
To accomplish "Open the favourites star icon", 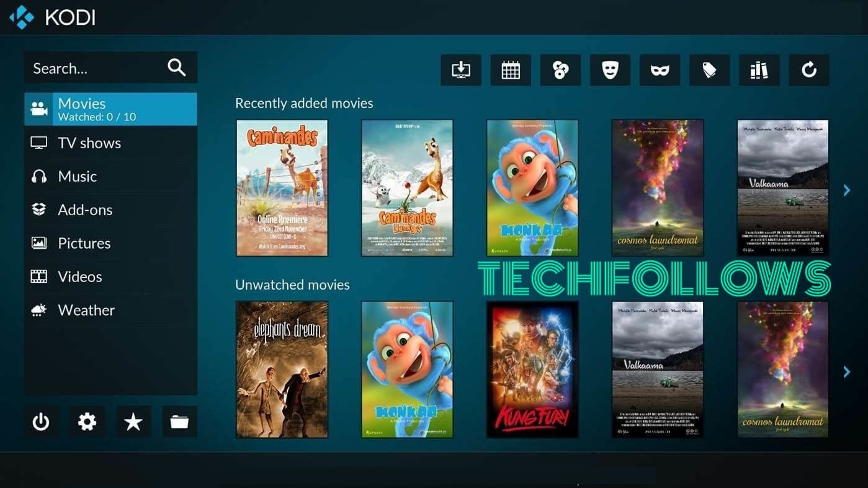I will (133, 422).
